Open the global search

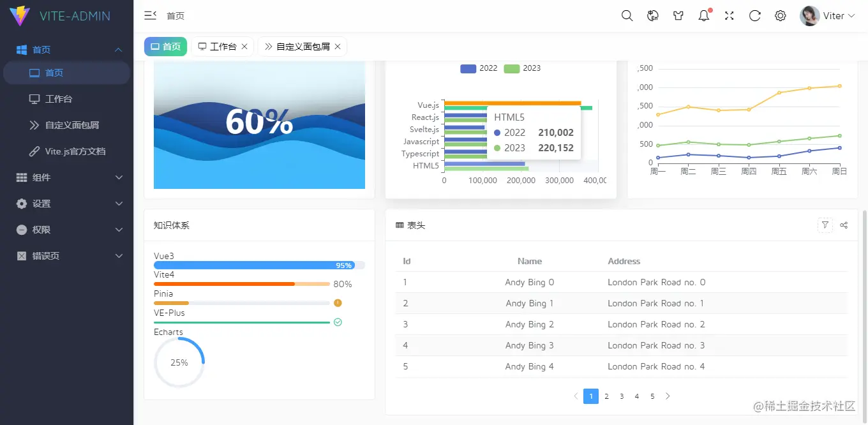point(626,15)
